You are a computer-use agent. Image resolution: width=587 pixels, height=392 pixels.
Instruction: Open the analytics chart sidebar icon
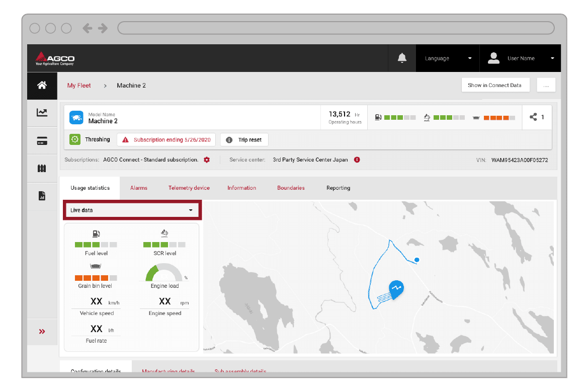(42, 113)
